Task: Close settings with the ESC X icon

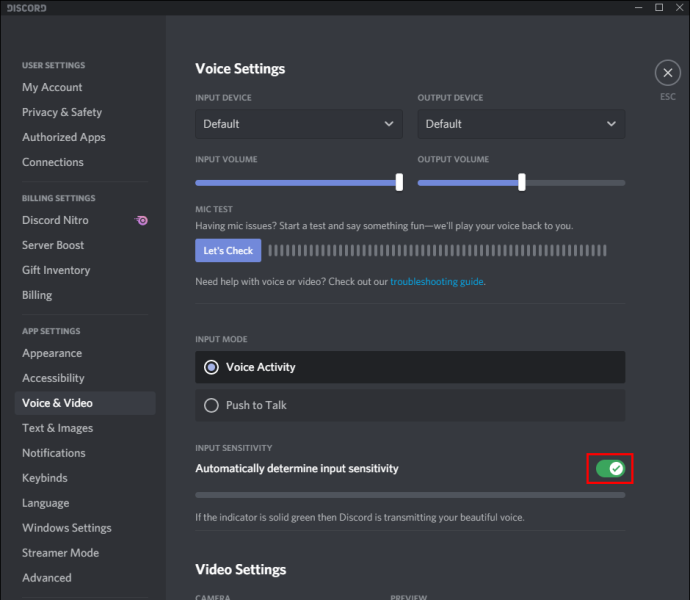Action: (668, 73)
